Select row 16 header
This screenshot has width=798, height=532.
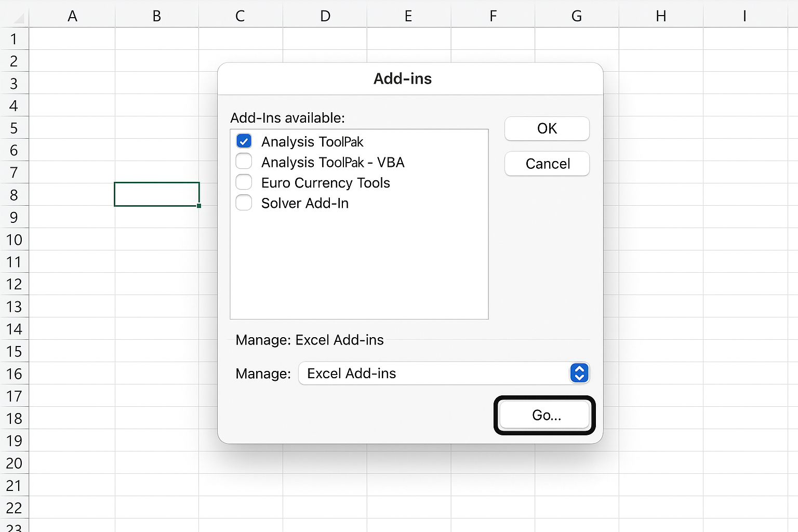click(14, 374)
